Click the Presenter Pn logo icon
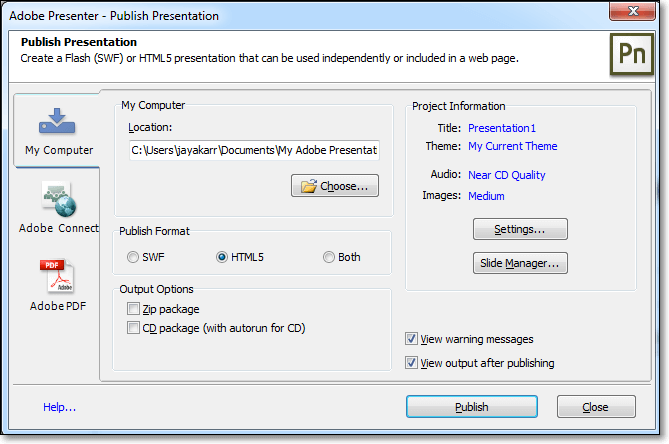The width and height of the screenshot is (669, 444). click(x=632, y=52)
